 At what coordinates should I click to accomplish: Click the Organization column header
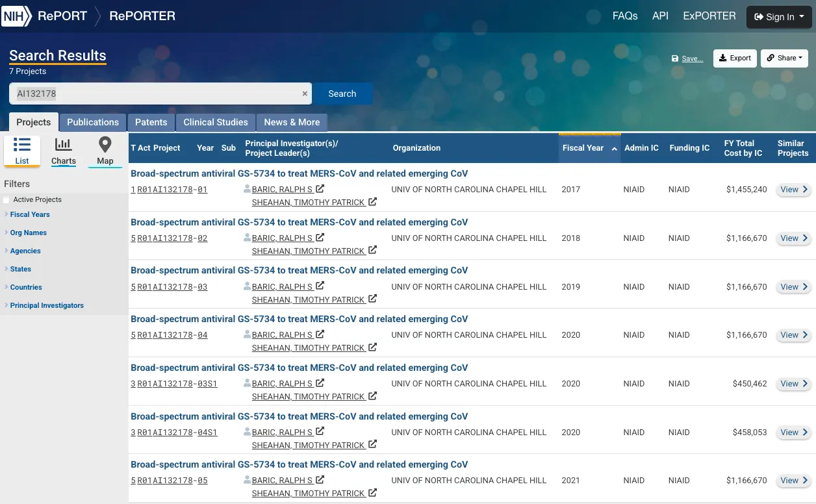(416, 148)
